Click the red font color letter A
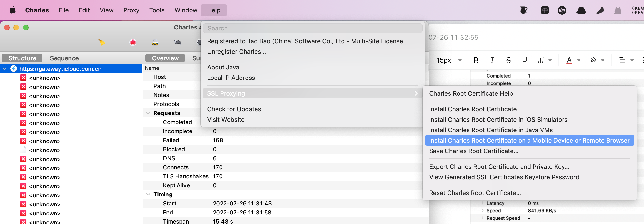Viewport: 644px width, 224px height. point(569,60)
